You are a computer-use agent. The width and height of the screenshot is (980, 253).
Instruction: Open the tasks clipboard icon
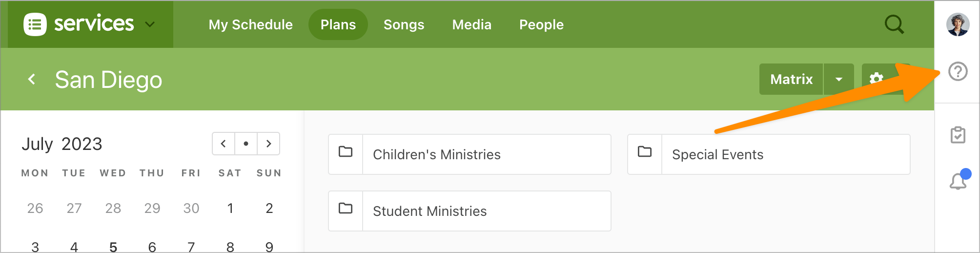(958, 135)
